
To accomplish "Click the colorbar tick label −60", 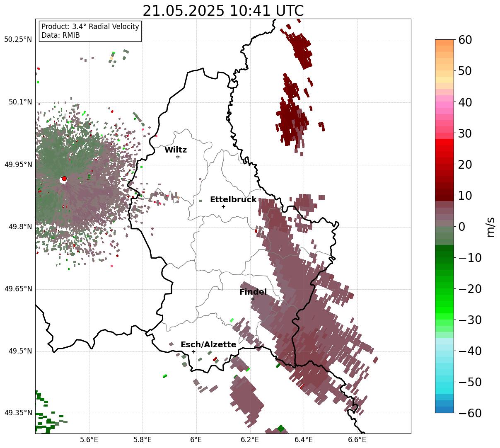I will [x=470, y=413].
